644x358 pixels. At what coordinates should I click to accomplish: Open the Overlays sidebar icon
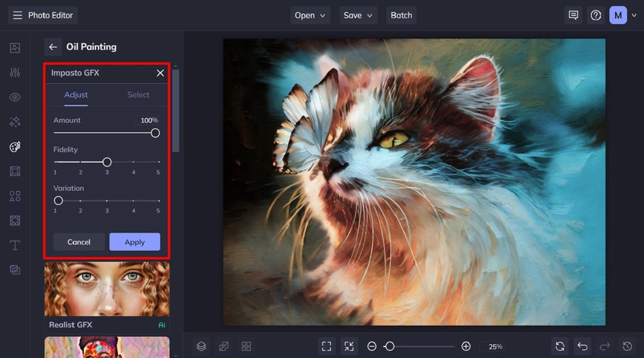pos(15,220)
